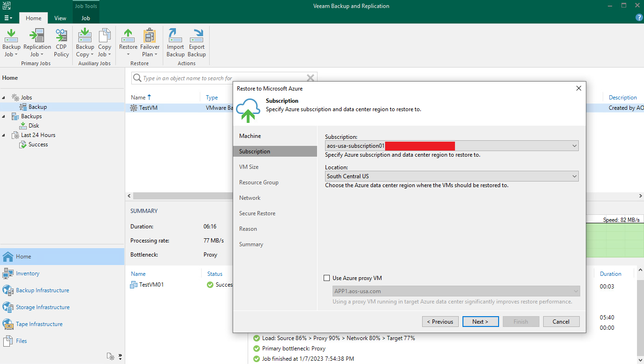The width and height of the screenshot is (644, 364).
Task: Close the Restore to Microsoft Azure dialog
Action: (x=578, y=88)
